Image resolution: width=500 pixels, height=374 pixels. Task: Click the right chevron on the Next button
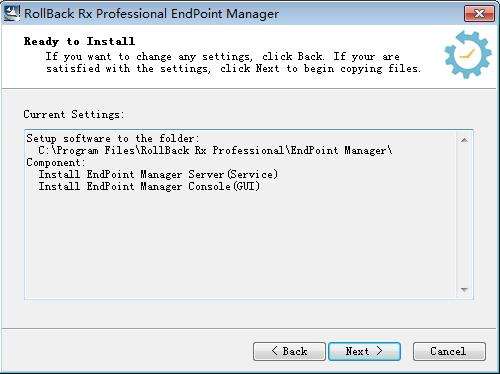(x=379, y=351)
